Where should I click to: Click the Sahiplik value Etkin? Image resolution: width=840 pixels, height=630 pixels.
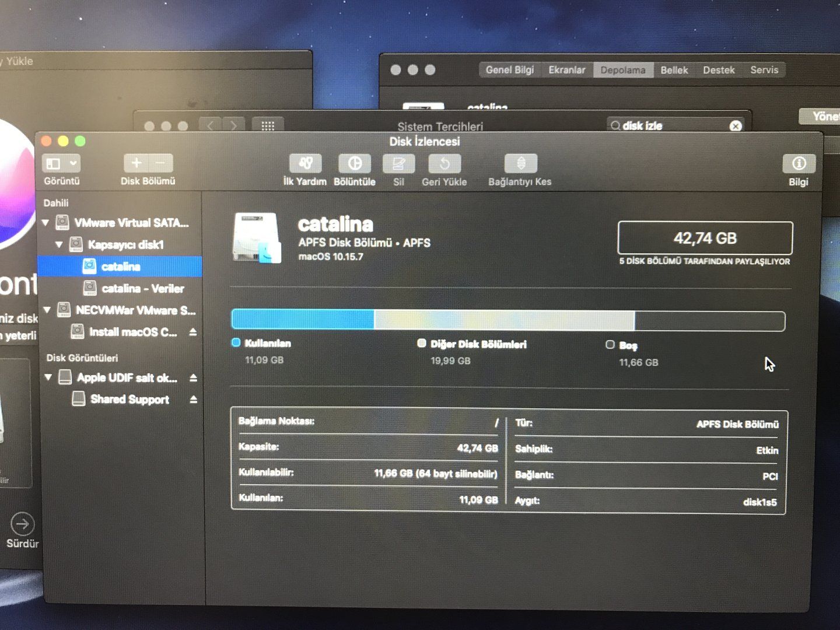(x=767, y=450)
